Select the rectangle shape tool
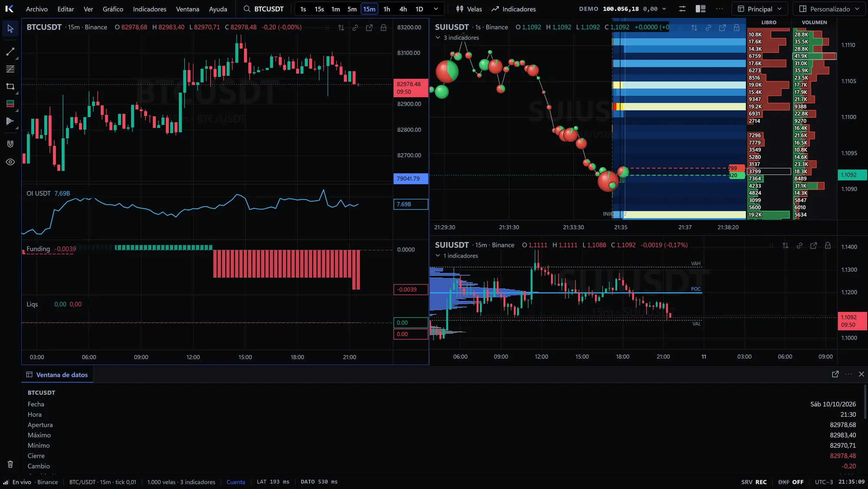This screenshot has width=868, height=489. pyautogui.click(x=10, y=86)
